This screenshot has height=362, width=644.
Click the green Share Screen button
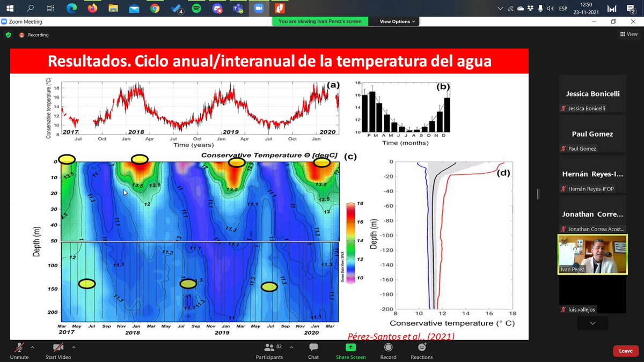click(x=351, y=351)
